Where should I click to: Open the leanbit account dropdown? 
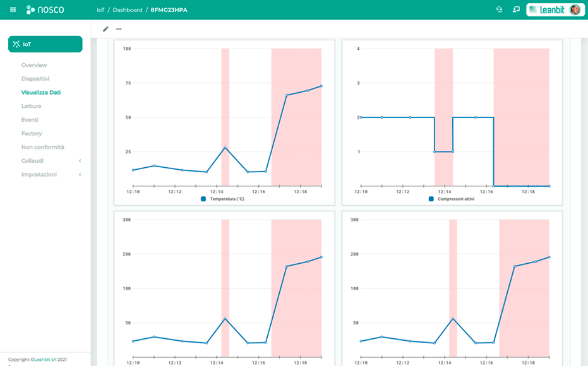click(546, 9)
